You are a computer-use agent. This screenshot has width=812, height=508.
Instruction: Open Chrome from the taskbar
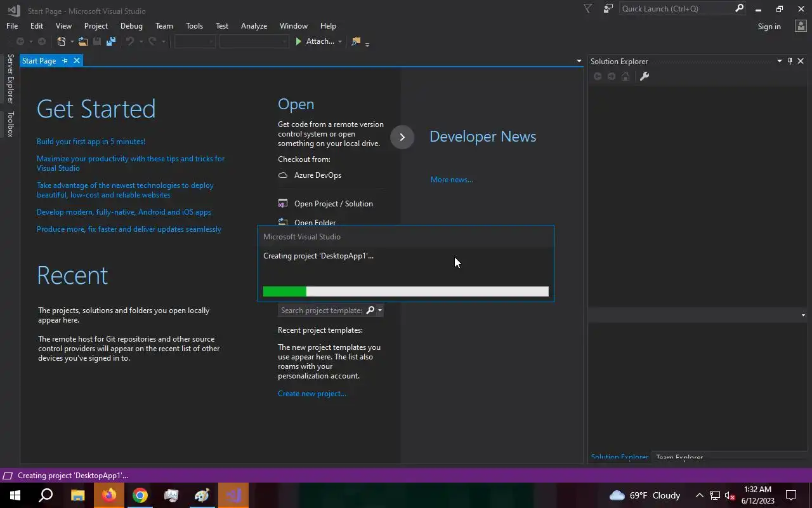pyautogui.click(x=140, y=495)
